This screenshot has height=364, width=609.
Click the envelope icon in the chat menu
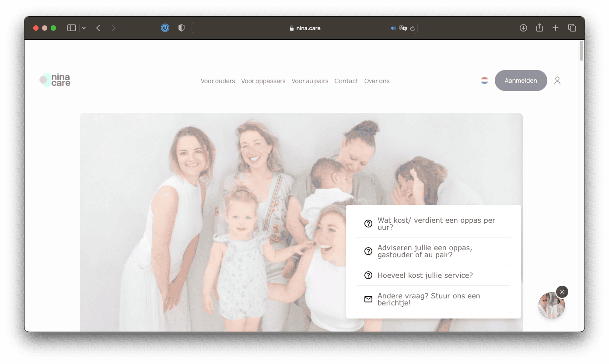[x=368, y=299]
